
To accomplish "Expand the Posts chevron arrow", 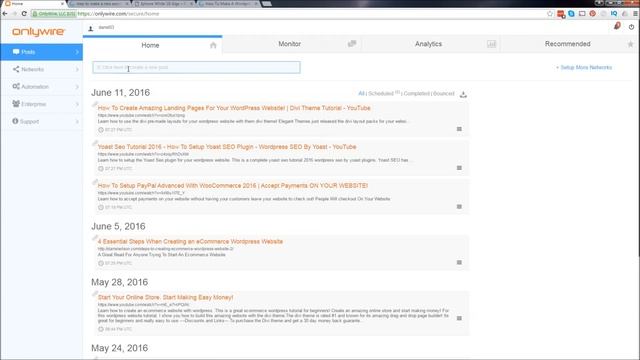I will click(77, 52).
